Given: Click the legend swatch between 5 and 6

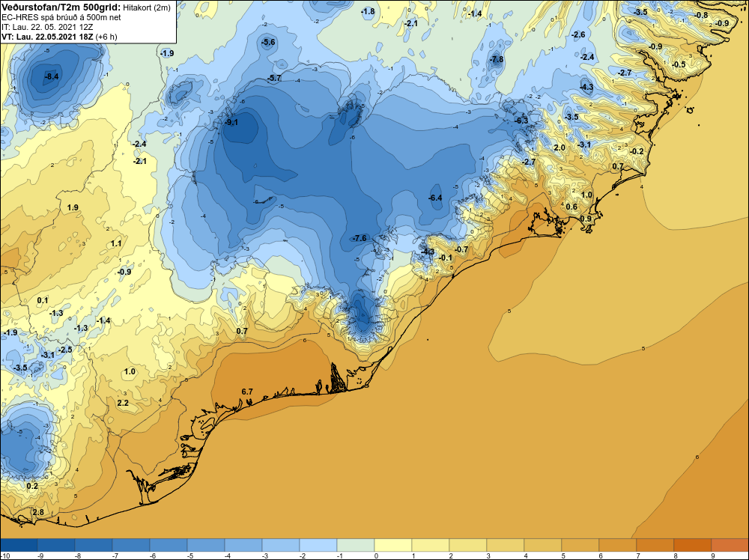Looking at the screenshot, I should (580, 545).
